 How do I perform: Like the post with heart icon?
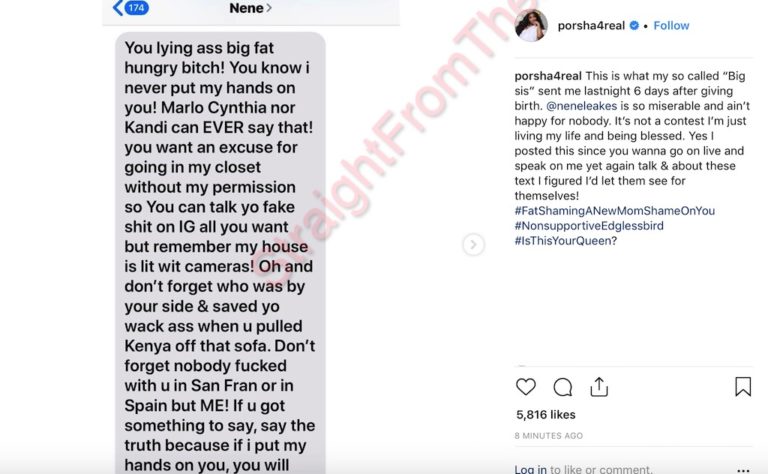tap(526, 387)
